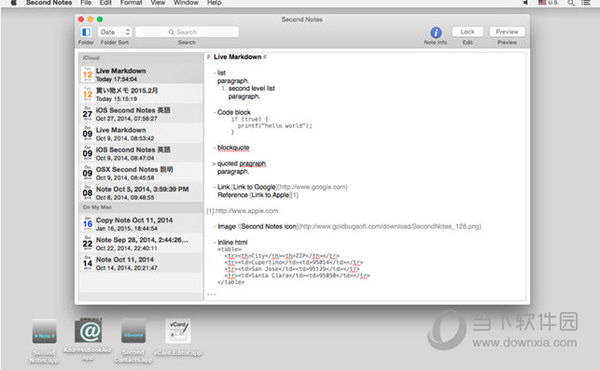Click the calendar icon 12 beside Live Markdown
Image resolution: width=600 pixels, height=370 pixels.
point(88,74)
